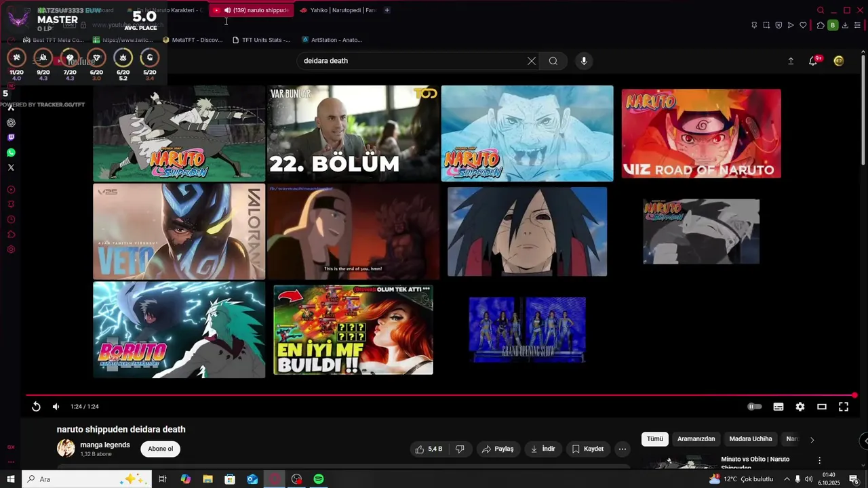Screen dimensions: 868x488
Task: Show more filter chips with right arrow
Action: [812, 440]
